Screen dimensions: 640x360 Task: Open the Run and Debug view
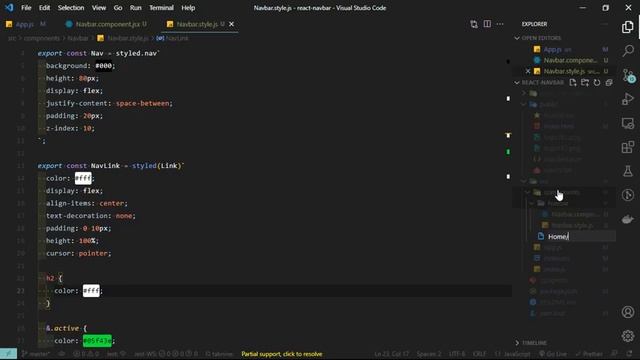pos(628,99)
